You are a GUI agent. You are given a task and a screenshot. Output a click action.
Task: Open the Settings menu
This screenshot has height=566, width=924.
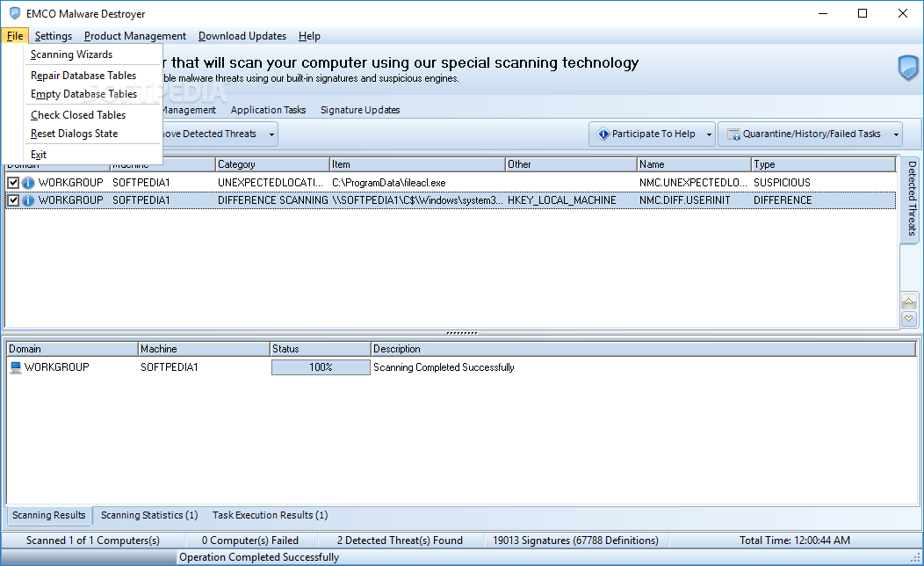(x=53, y=36)
